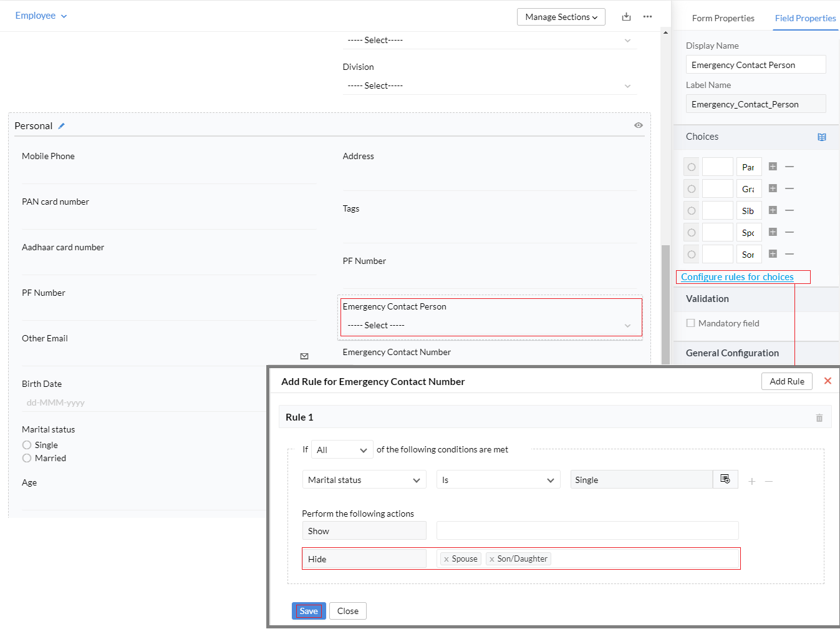Click the Aadhaar card number field
This screenshot has width=840, height=629.
tap(169, 265)
